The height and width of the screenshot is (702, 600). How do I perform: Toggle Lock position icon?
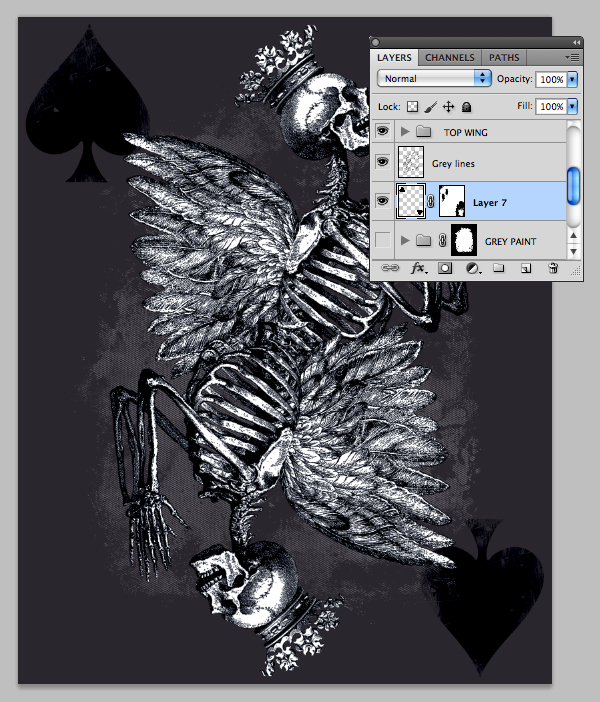tap(448, 107)
